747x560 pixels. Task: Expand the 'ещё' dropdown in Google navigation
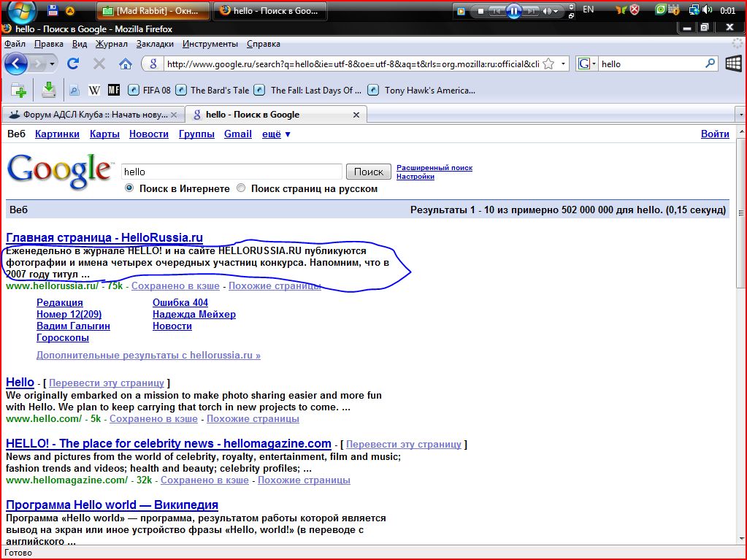[x=277, y=134]
